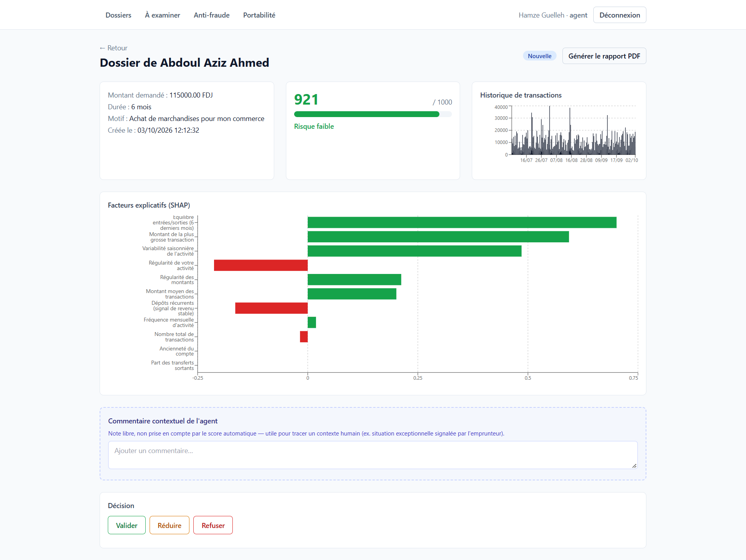This screenshot has height=560, width=746.
Task: Click the score value 921
Action: (x=306, y=100)
